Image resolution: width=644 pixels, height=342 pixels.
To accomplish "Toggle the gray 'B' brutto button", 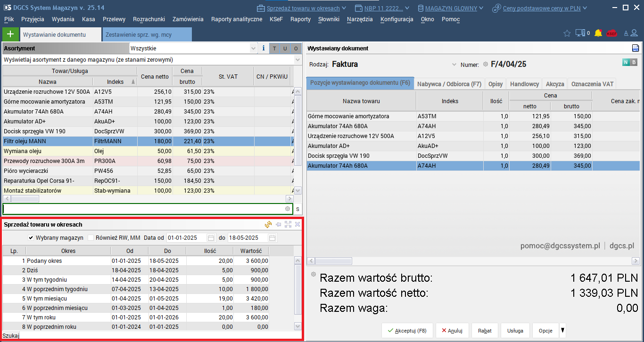I will point(634,62).
